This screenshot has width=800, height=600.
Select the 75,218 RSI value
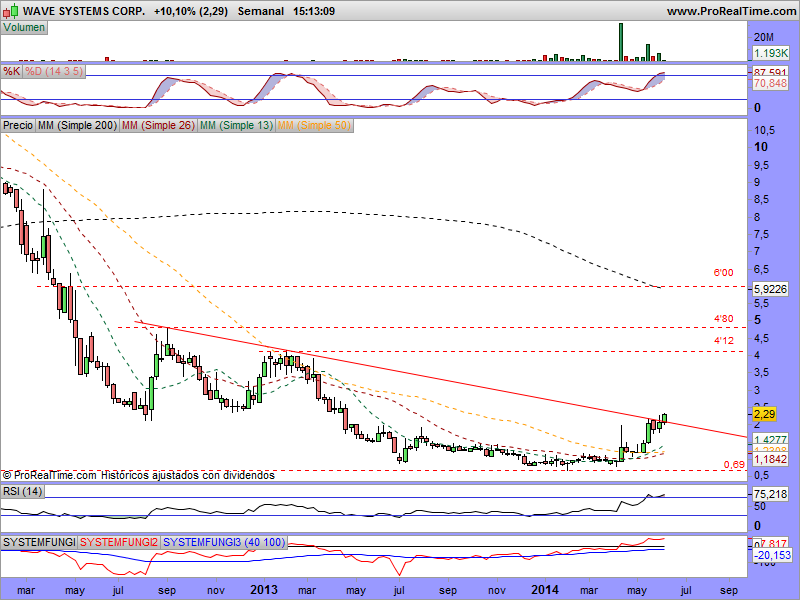770,494
